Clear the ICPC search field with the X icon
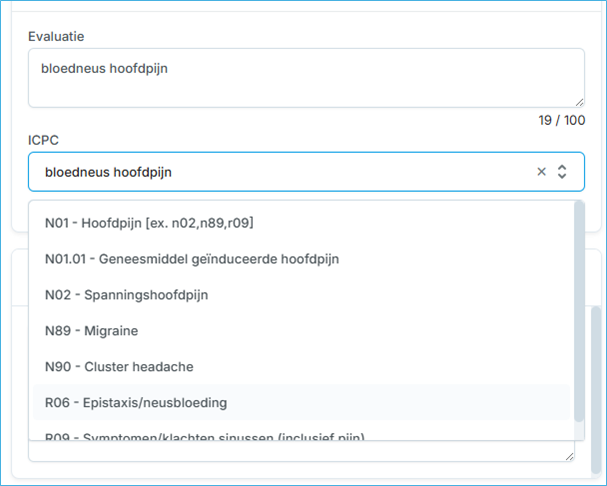Screen dimensions: 607x486 click(541, 172)
